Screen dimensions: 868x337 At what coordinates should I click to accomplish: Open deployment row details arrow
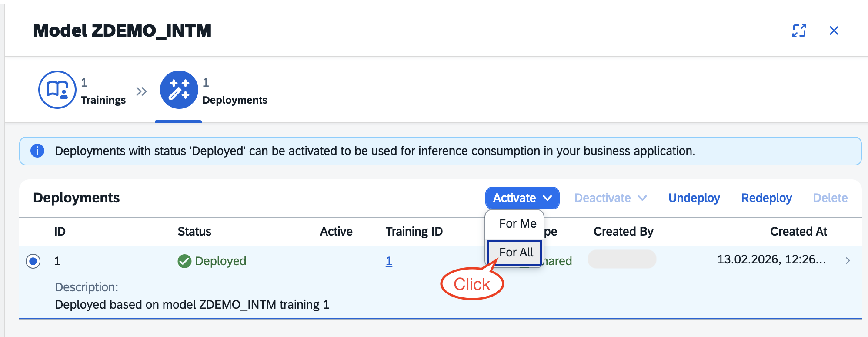point(848,260)
